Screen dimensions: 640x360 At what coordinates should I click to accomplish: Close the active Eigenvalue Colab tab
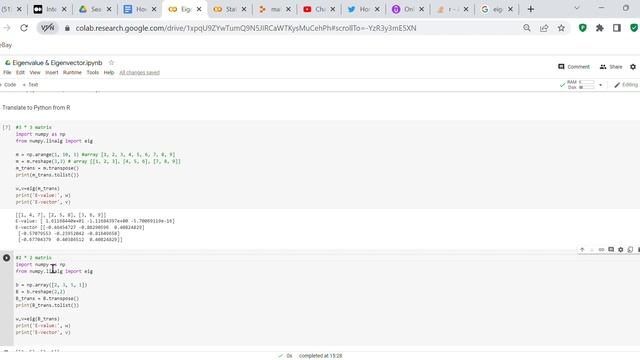coord(199,9)
